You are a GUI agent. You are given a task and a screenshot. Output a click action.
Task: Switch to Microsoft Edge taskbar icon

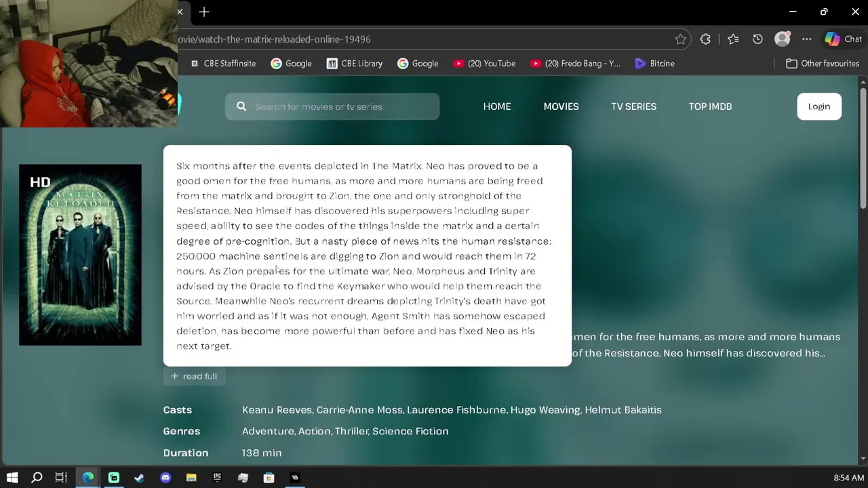[x=88, y=478]
